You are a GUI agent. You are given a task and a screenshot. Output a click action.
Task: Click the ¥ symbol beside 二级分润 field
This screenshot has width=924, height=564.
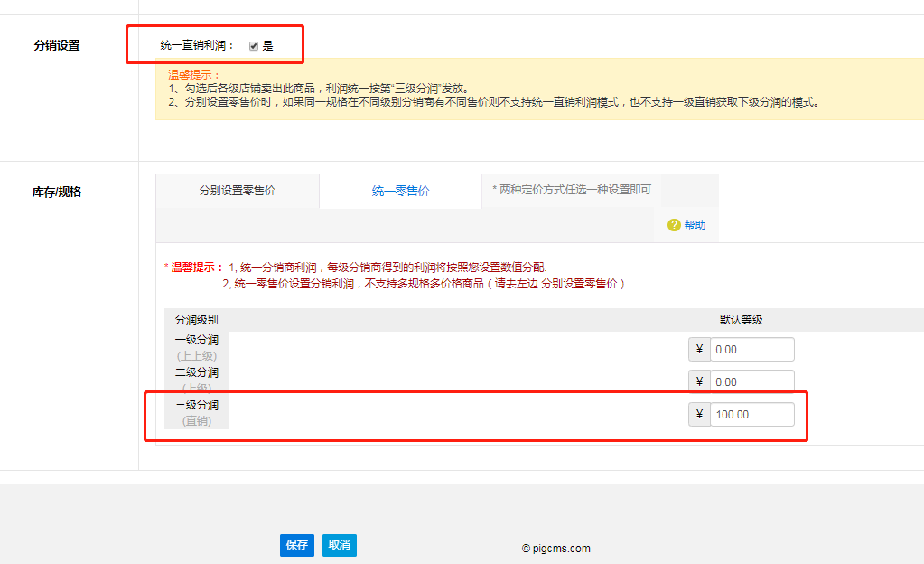(699, 381)
